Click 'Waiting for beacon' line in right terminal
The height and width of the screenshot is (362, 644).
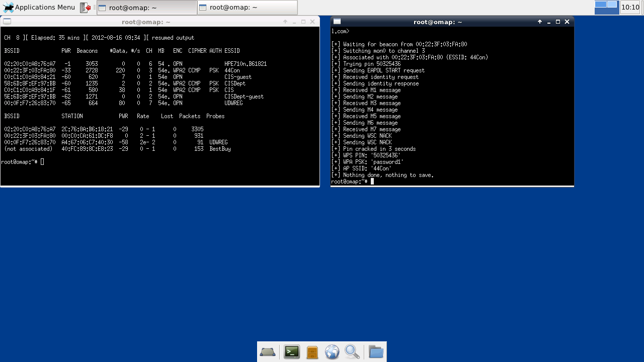click(399, 44)
